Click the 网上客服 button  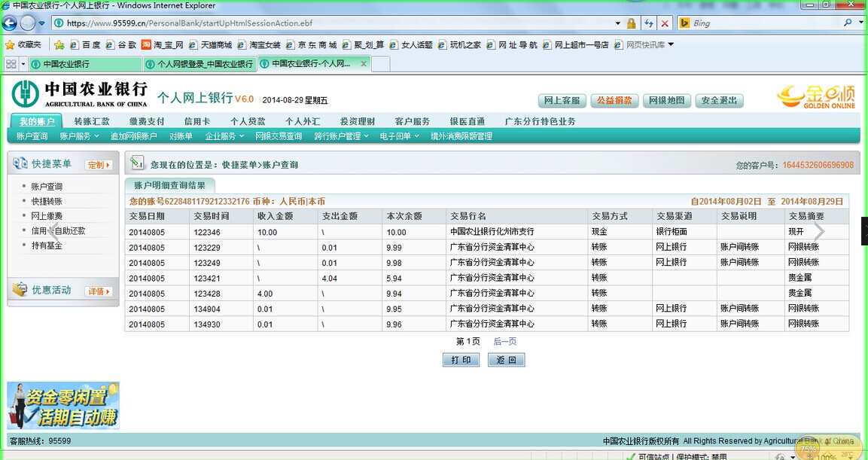pos(562,101)
